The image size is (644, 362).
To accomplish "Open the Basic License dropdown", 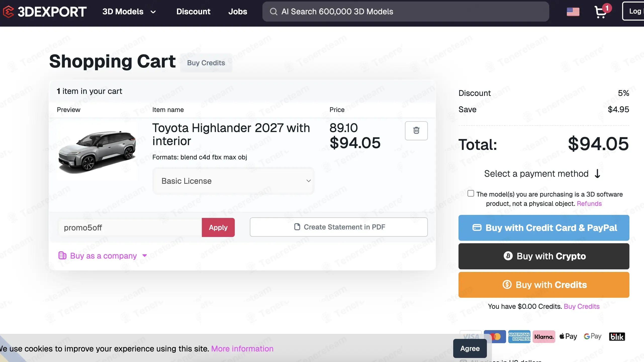I will click(x=233, y=181).
